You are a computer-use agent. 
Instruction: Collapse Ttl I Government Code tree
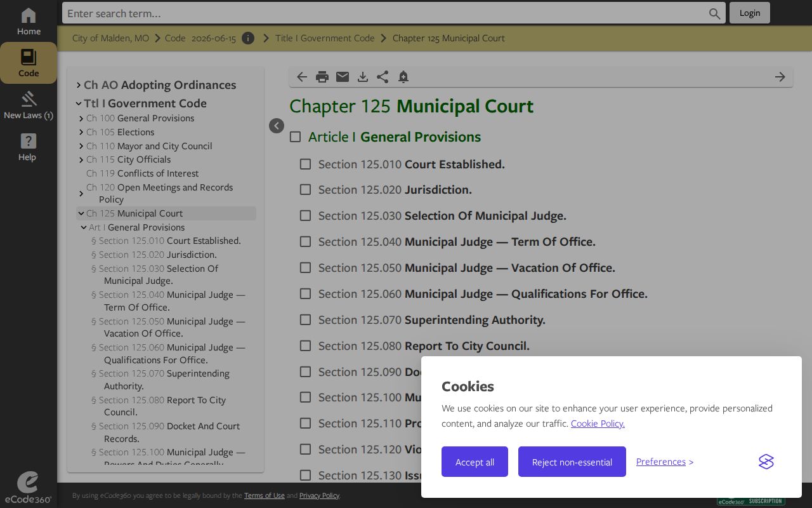79,104
